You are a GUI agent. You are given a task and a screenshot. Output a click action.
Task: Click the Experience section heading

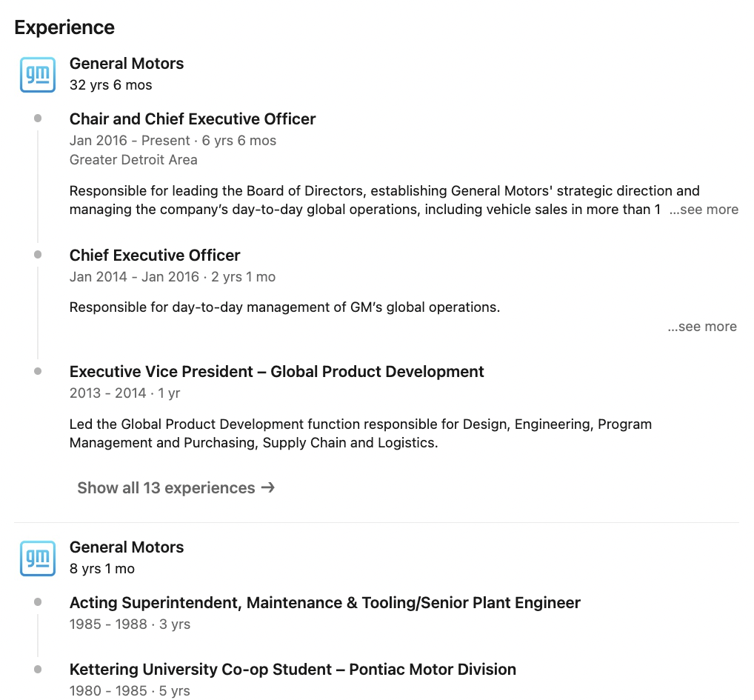click(x=64, y=27)
